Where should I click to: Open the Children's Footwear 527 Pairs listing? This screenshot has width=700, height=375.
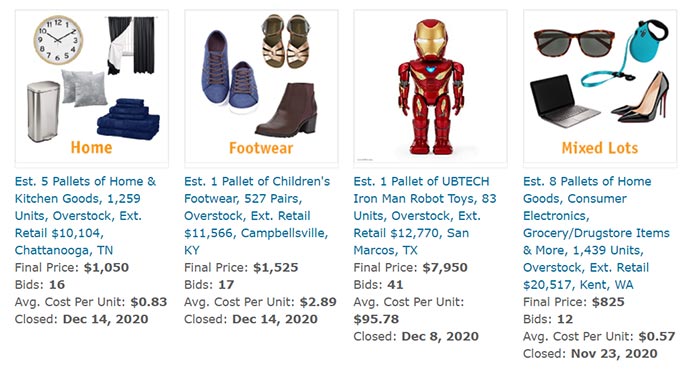(x=257, y=216)
